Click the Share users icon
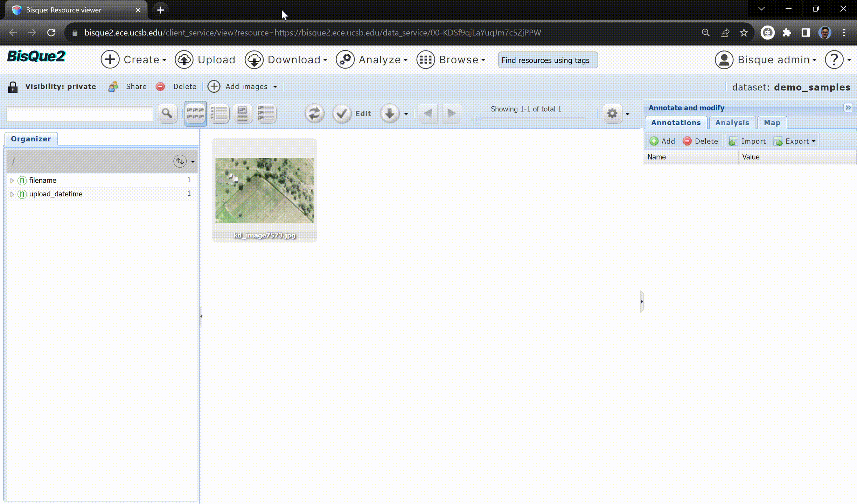The width and height of the screenshot is (857, 504). 113,86
